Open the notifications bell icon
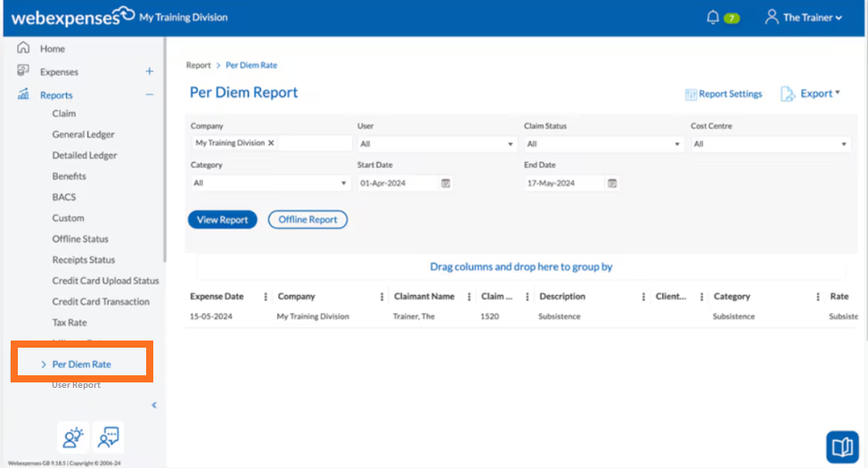 712,18
